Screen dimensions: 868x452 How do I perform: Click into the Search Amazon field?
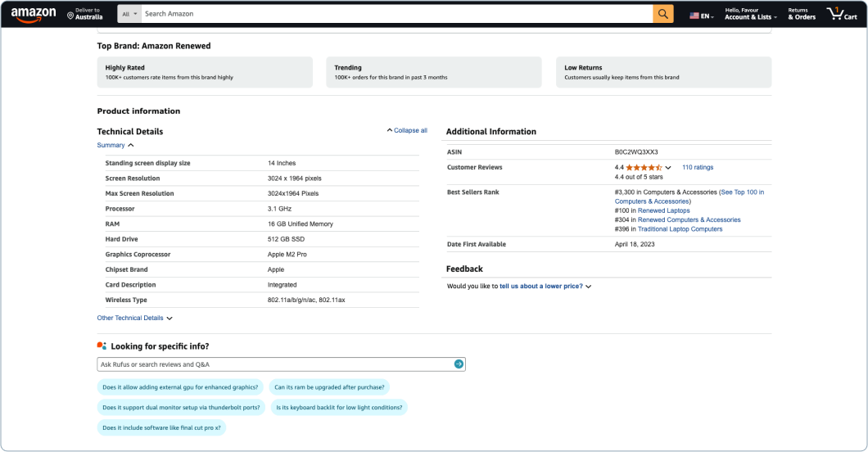[397, 14]
